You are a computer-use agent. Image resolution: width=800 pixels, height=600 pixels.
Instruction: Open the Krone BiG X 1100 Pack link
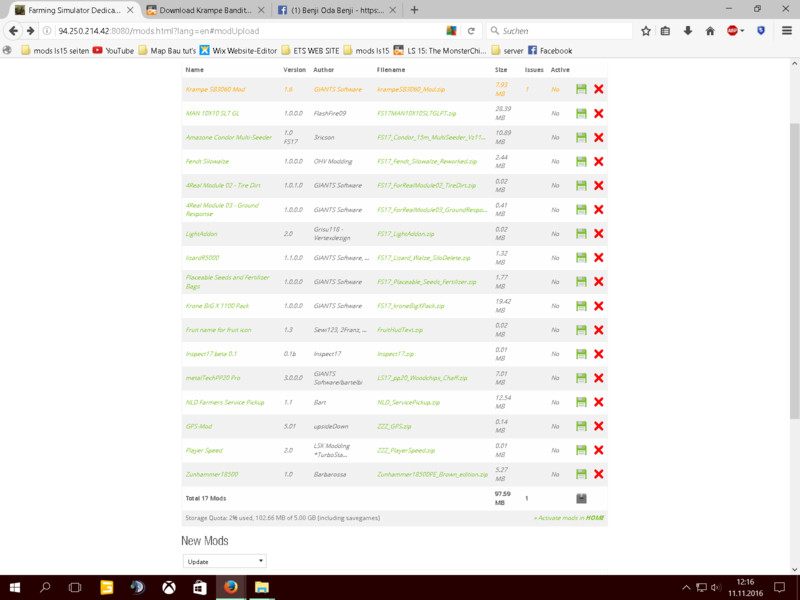pos(220,306)
